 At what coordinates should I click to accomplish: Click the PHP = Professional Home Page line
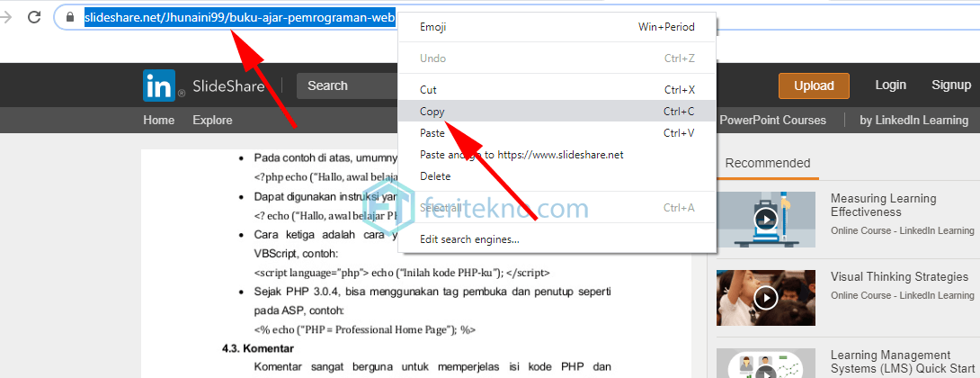point(366,329)
